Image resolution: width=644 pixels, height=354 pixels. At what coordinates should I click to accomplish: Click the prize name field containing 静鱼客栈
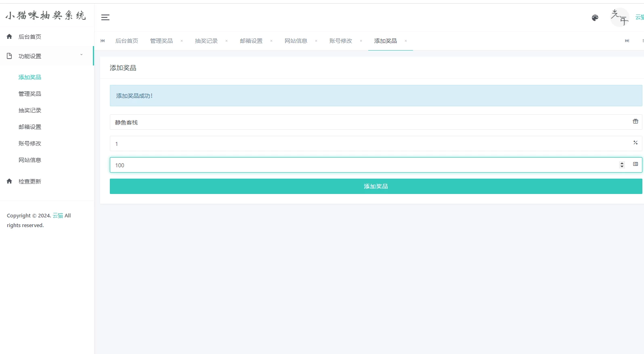click(x=363, y=122)
